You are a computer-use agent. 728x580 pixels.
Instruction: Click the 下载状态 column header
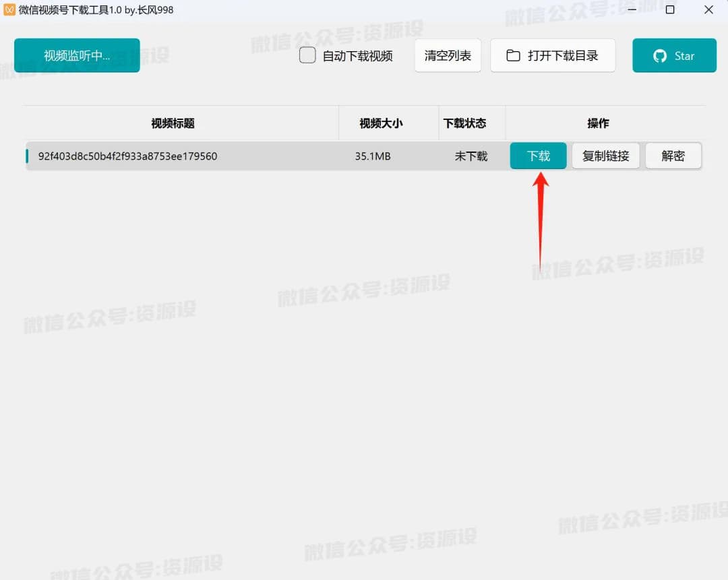464,123
